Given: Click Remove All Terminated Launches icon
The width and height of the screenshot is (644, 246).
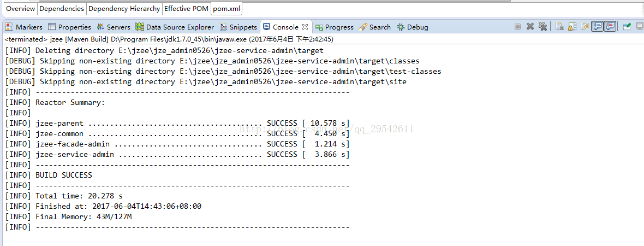Looking at the screenshot, I should tap(542, 26).
